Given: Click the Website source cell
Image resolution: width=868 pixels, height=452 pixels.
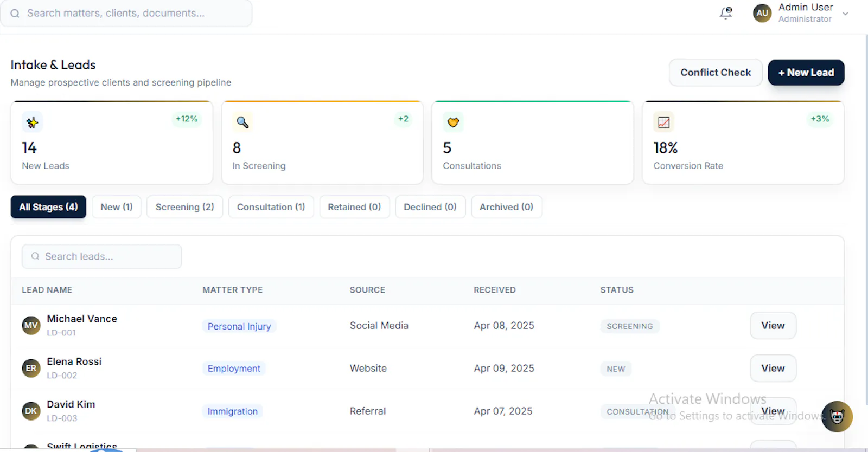Looking at the screenshot, I should click(368, 369).
